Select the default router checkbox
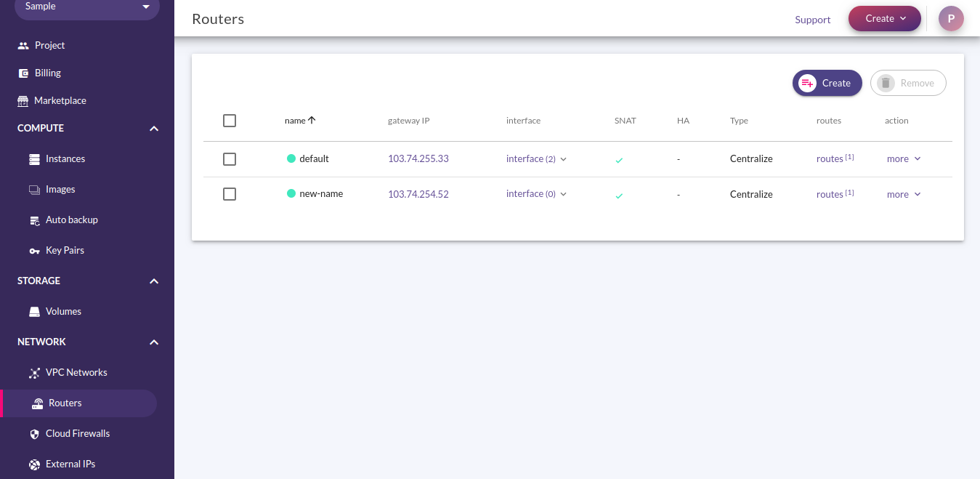 [230, 158]
